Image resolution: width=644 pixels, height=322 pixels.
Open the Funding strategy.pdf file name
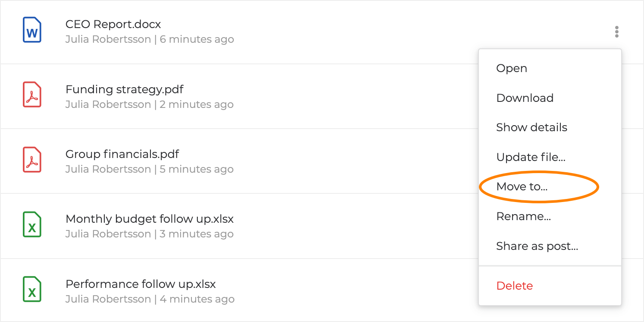(124, 89)
